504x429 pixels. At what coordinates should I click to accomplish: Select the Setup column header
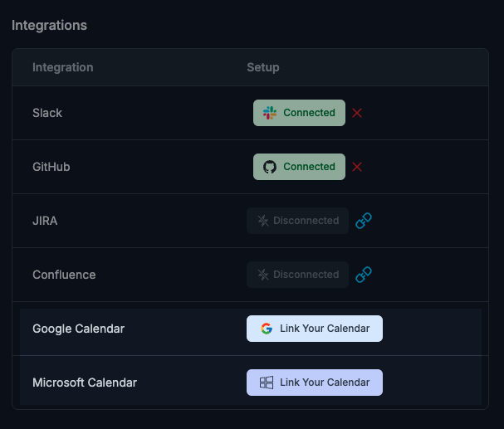(x=263, y=67)
